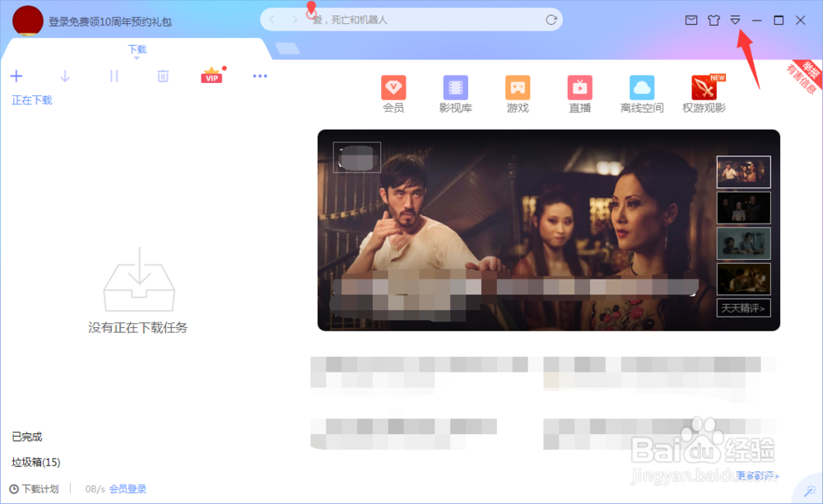The width and height of the screenshot is (823, 504).
Task: Open the VIP crown icon
Action: [x=212, y=75]
